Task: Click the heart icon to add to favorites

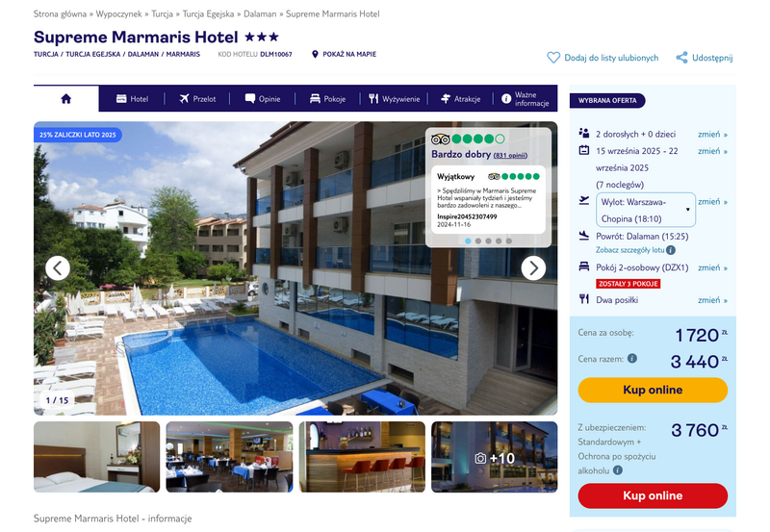Action: 553,58
